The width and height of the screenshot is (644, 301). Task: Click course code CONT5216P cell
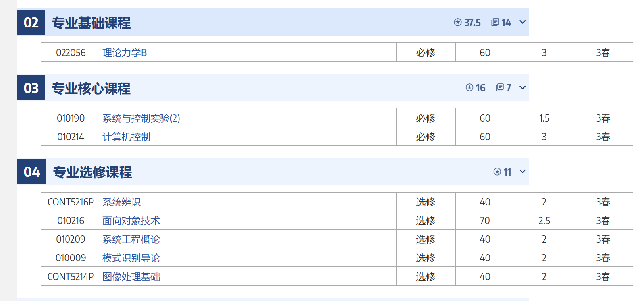tap(71, 202)
